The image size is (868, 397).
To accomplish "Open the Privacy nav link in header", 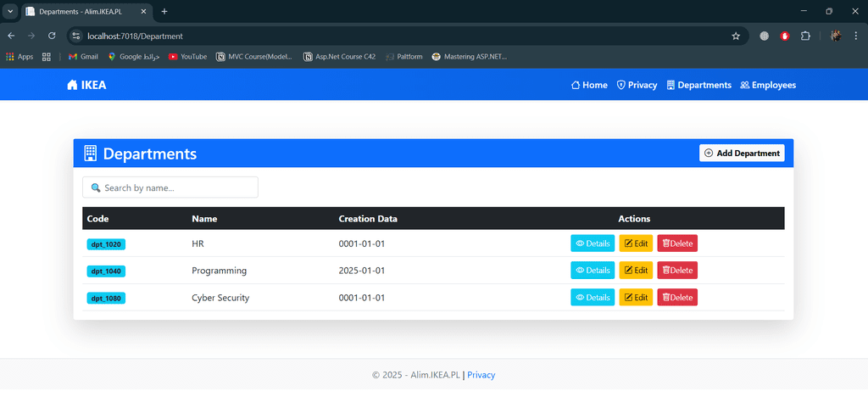I will 637,86.
